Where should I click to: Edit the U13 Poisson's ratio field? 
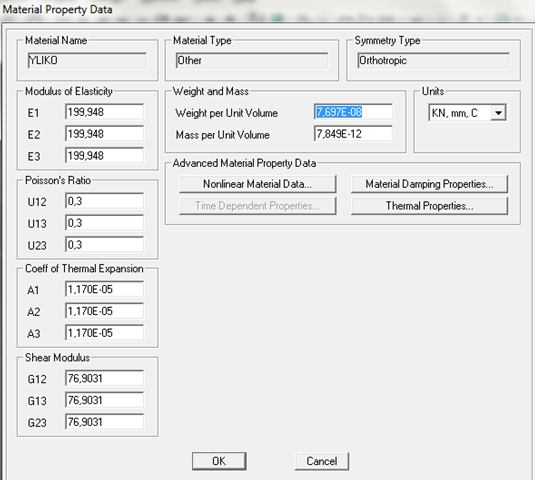pyautogui.click(x=104, y=223)
